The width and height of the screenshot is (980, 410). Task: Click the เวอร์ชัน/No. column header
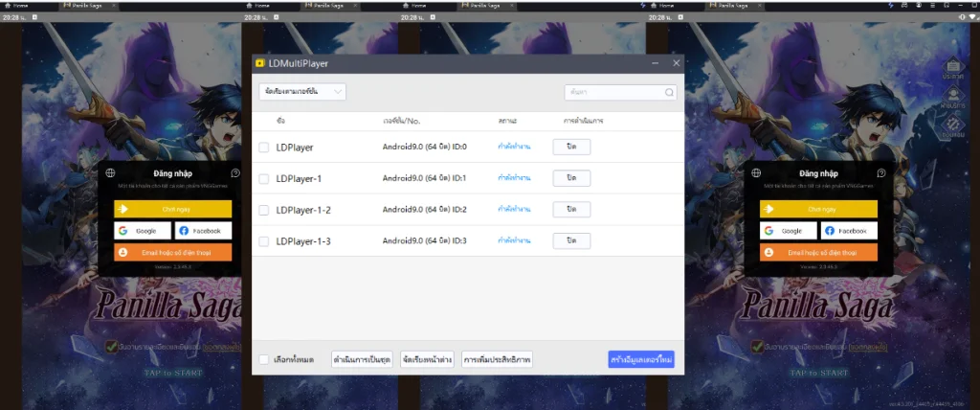pyautogui.click(x=402, y=120)
